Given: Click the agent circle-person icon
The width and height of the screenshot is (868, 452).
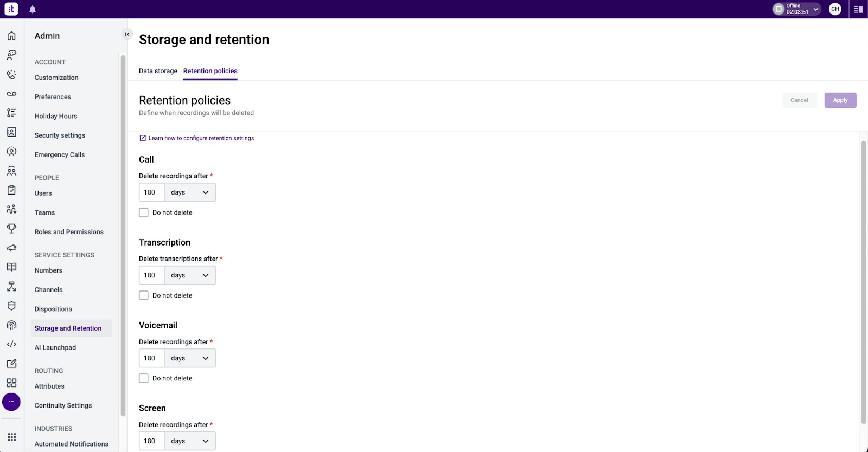Looking at the screenshot, I should pos(11,152).
